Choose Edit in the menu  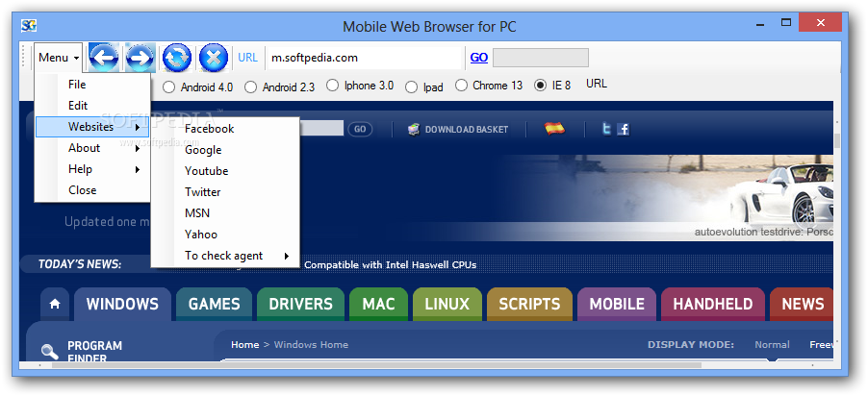click(92, 106)
